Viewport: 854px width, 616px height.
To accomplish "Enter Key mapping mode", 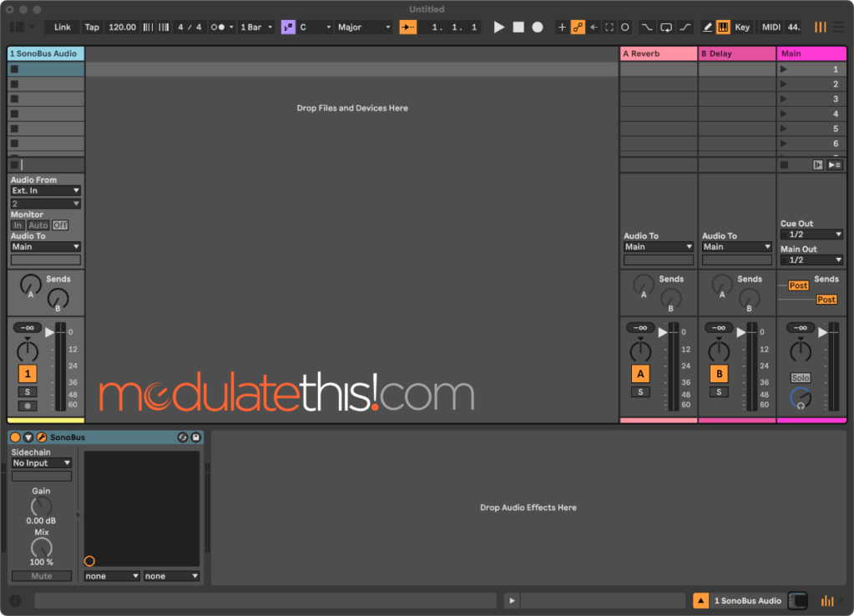I will [742, 27].
